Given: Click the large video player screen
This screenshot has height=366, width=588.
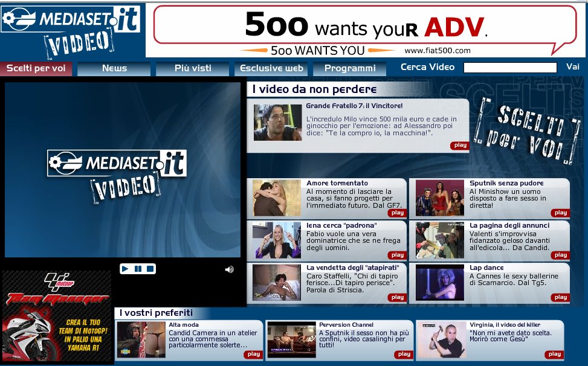Looking at the screenshot, I should [x=123, y=170].
